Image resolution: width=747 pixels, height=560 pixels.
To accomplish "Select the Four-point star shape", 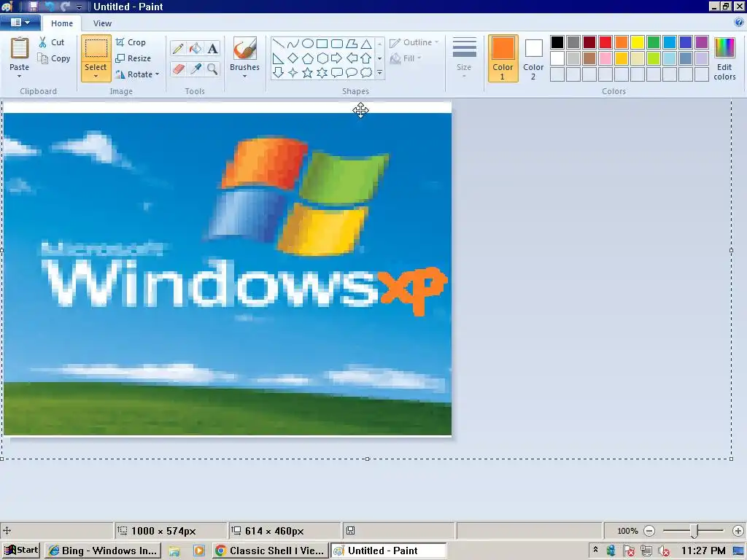I will [293, 73].
